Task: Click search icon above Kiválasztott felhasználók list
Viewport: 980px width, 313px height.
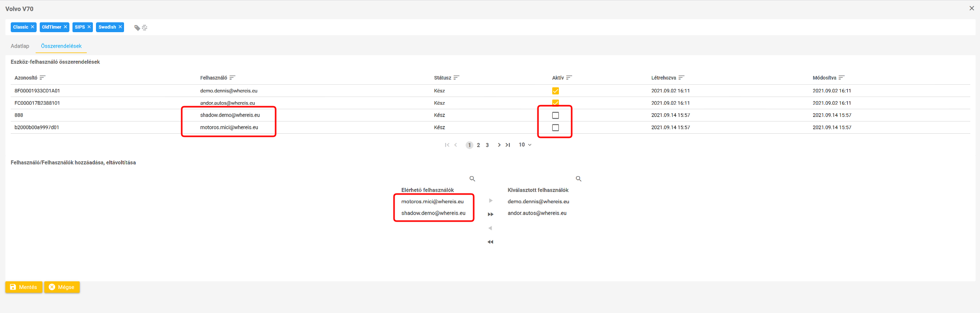Action: click(x=578, y=179)
